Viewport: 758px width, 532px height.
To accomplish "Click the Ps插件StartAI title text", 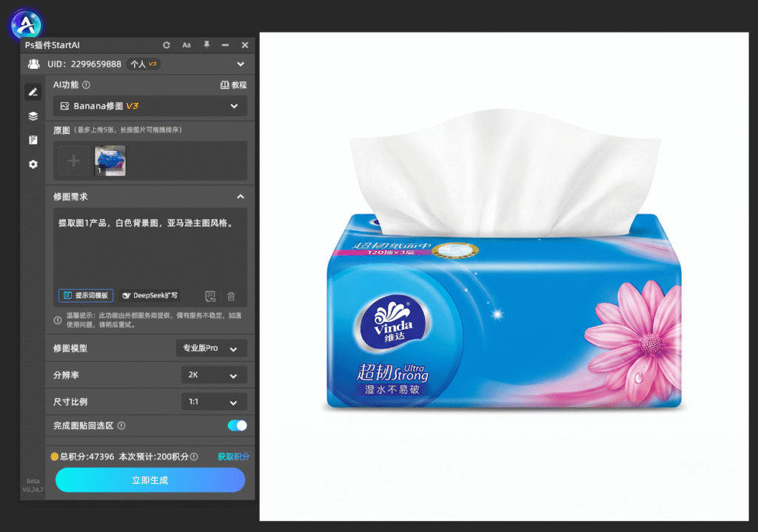I will point(53,45).
